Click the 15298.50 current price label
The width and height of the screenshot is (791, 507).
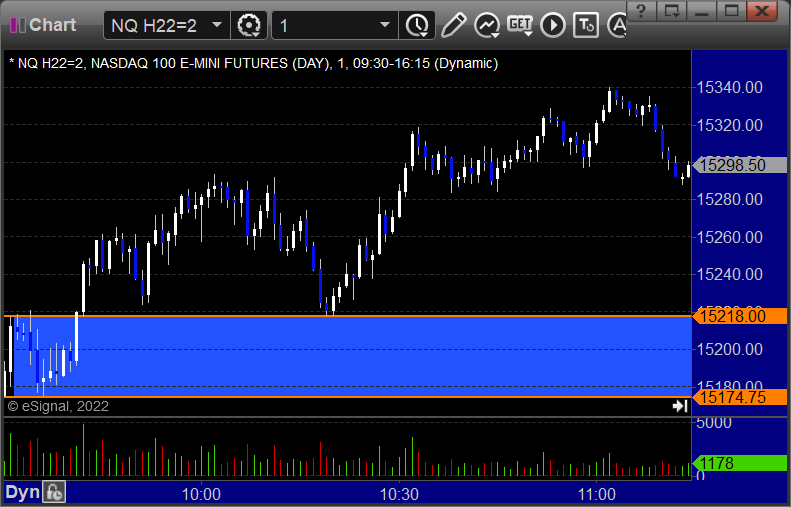click(740, 165)
